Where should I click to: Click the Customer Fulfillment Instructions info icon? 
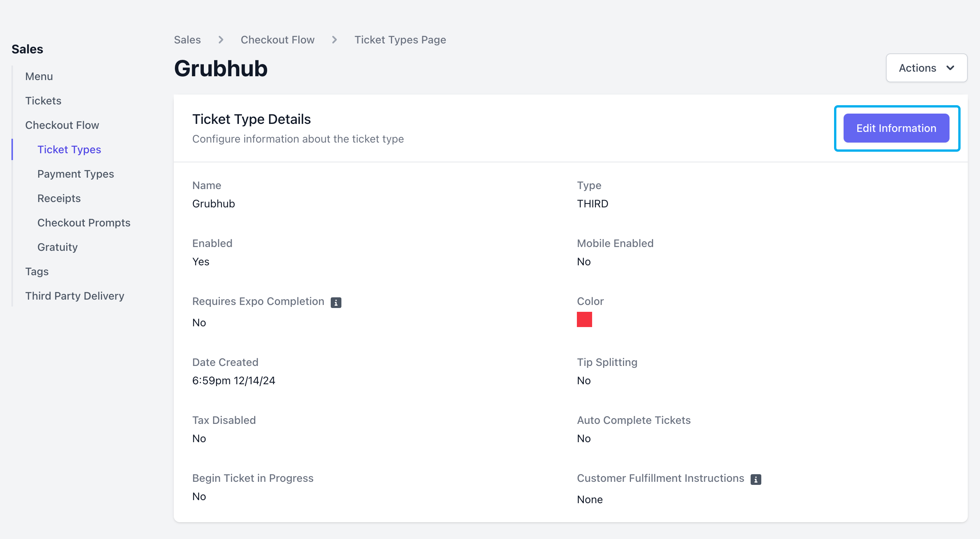(756, 479)
